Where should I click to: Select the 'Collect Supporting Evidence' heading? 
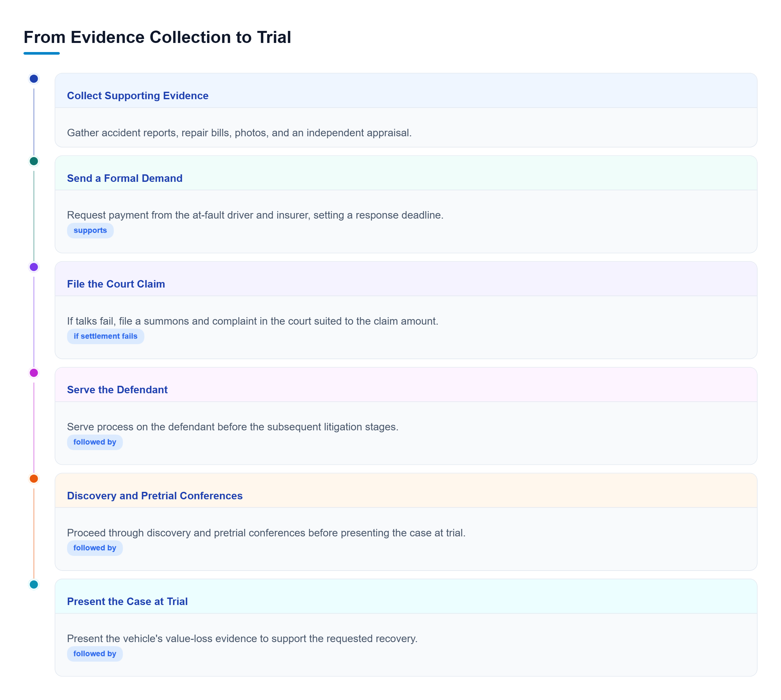pyautogui.click(x=138, y=96)
